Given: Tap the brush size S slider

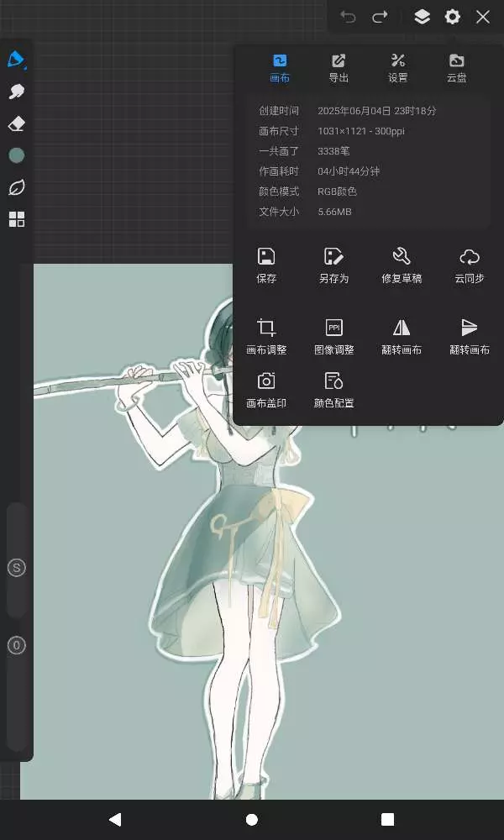Looking at the screenshot, I should pyautogui.click(x=16, y=568).
